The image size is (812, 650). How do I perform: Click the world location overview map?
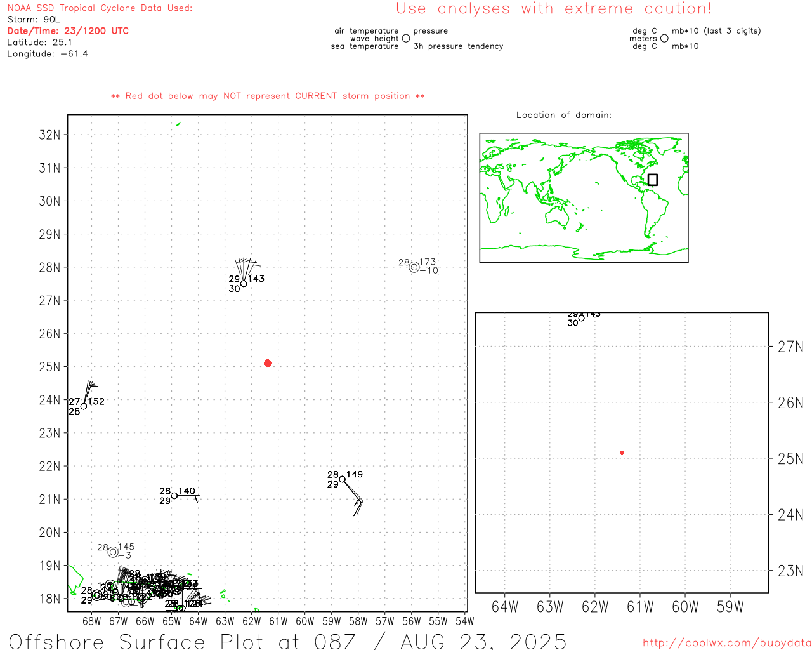[x=584, y=197]
